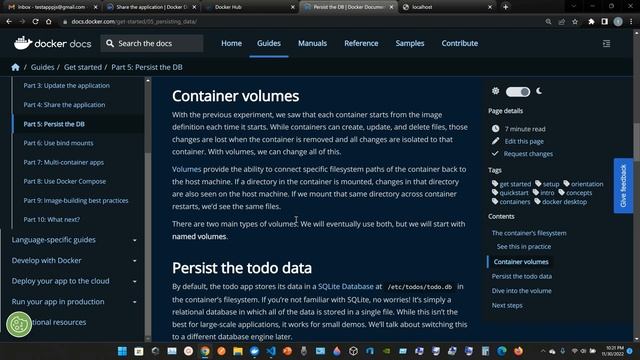The height and width of the screenshot is (360, 640).
Task: Click the checkmark icon beside Request changes
Action: (495, 153)
